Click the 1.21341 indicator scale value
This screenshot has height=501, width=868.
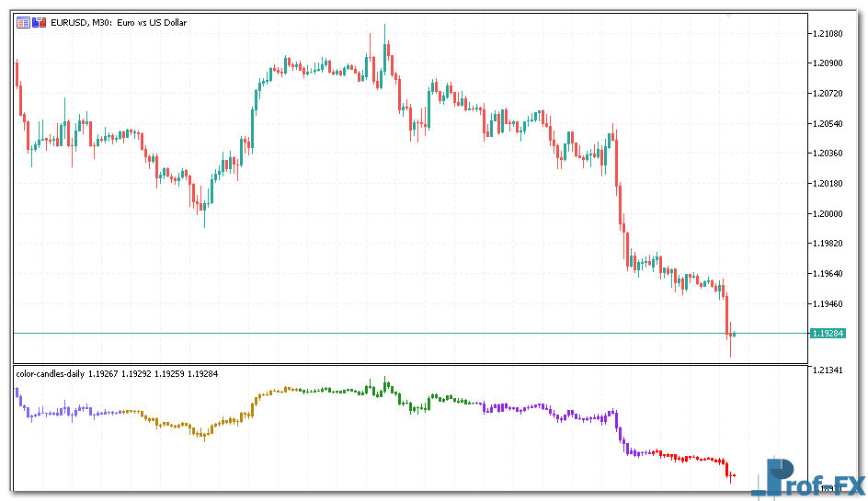point(828,370)
